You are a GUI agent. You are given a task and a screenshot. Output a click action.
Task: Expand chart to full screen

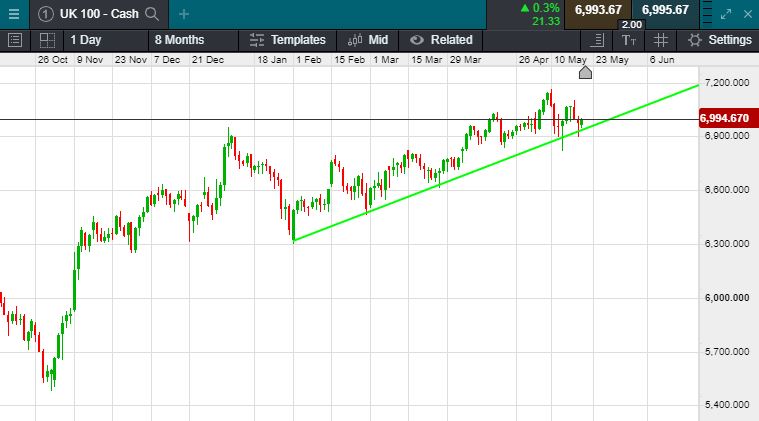point(729,14)
